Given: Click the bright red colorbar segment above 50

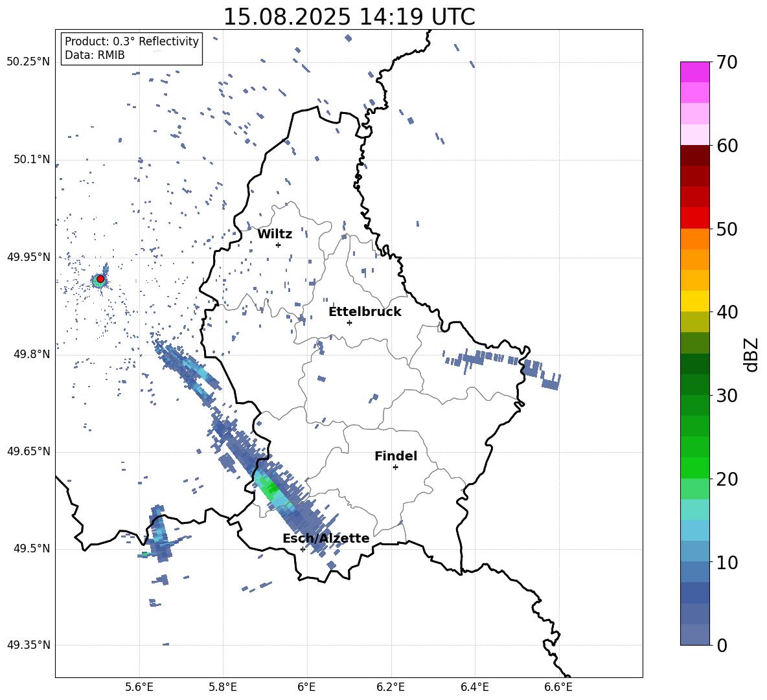Looking at the screenshot, I should point(694,218).
